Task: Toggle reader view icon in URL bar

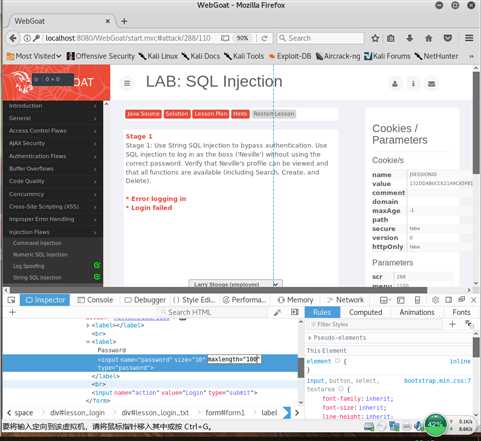Action: [225, 38]
